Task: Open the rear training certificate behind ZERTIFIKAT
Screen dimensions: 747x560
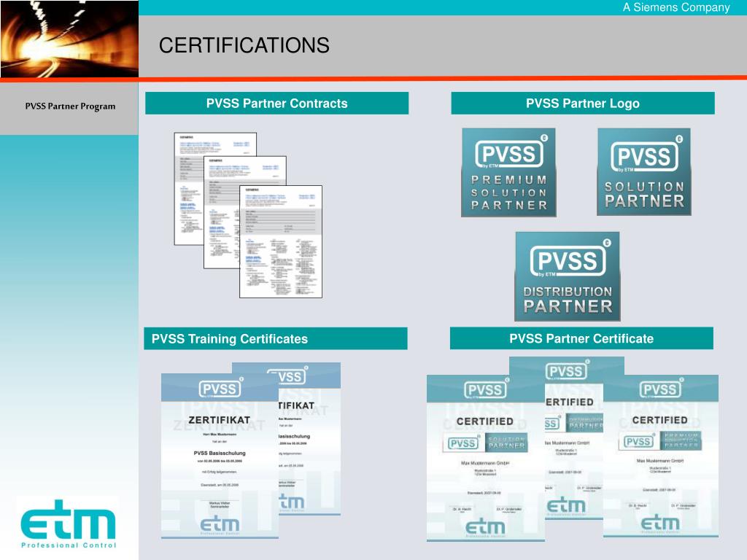Action: pyautogui.click(x=309, y=438)
